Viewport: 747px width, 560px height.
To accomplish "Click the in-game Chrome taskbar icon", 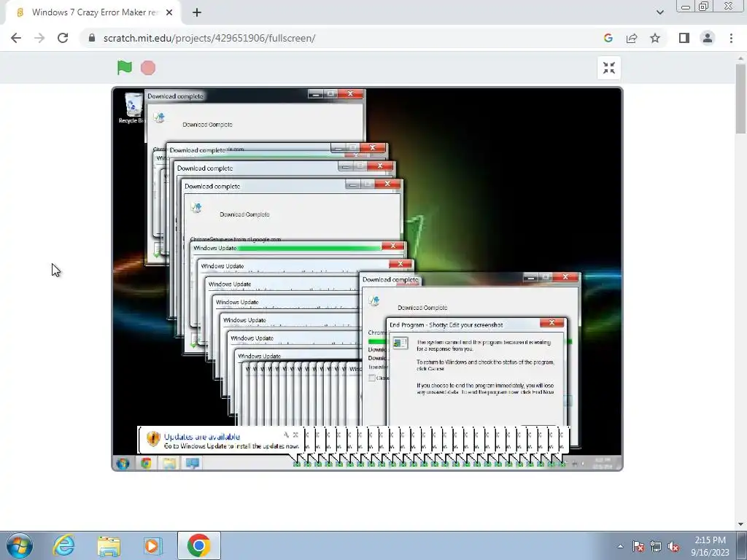I will pyautogui.click(x=146, y=463).
